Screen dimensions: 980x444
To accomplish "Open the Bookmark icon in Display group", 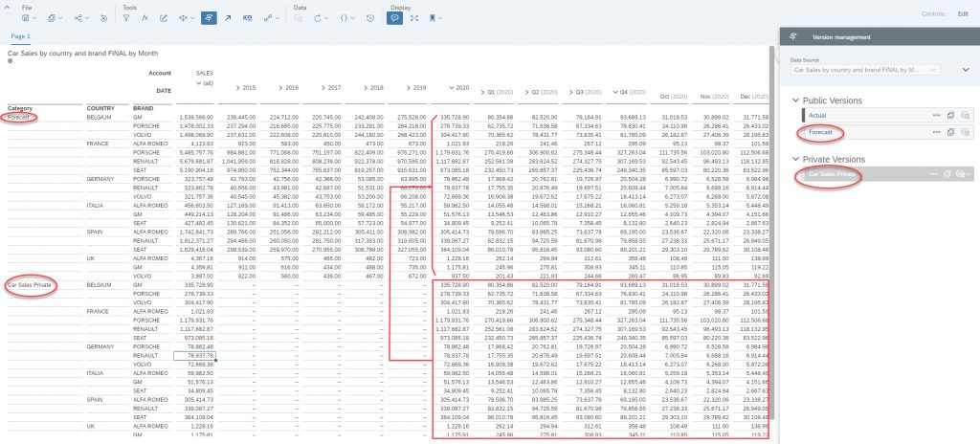I will tap(432, 18).
